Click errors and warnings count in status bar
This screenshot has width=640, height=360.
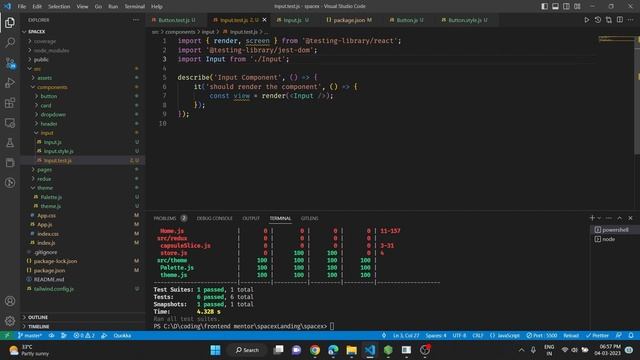point(84,336)
